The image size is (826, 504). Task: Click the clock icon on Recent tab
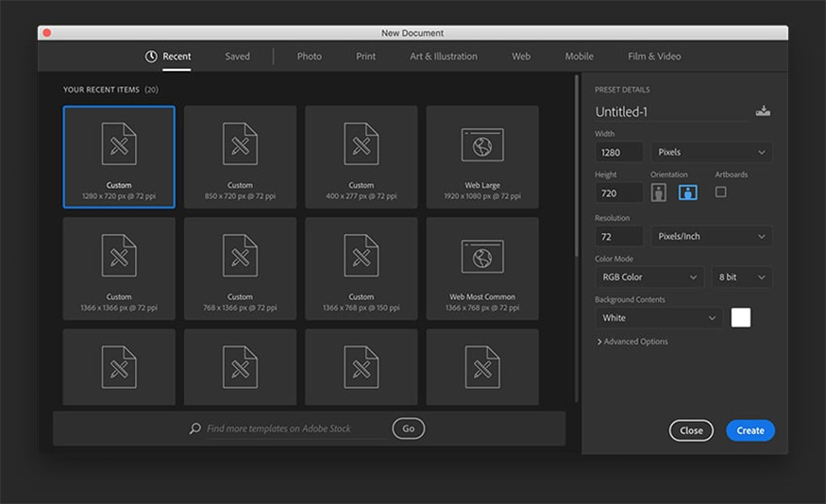(151, 57)
